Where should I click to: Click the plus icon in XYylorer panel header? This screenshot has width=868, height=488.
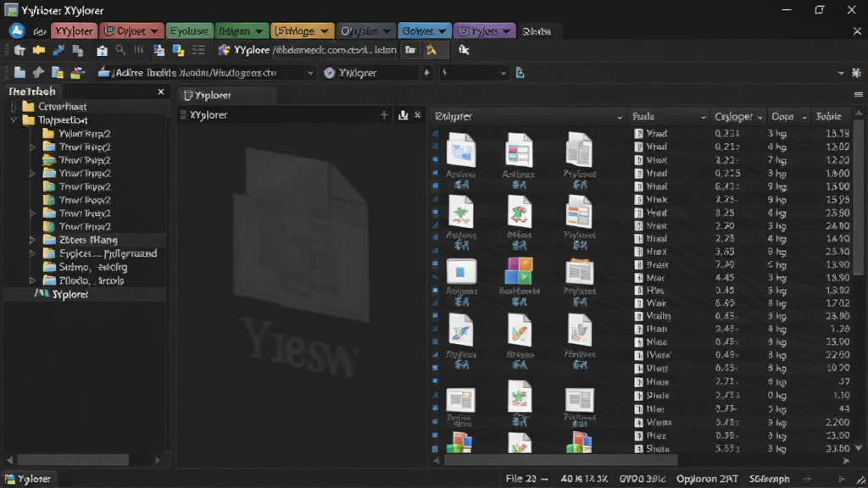point(384,115)
